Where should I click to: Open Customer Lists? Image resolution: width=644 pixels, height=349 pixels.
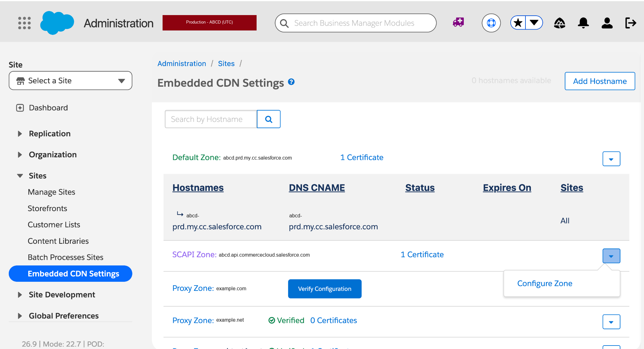coord(54,225)
